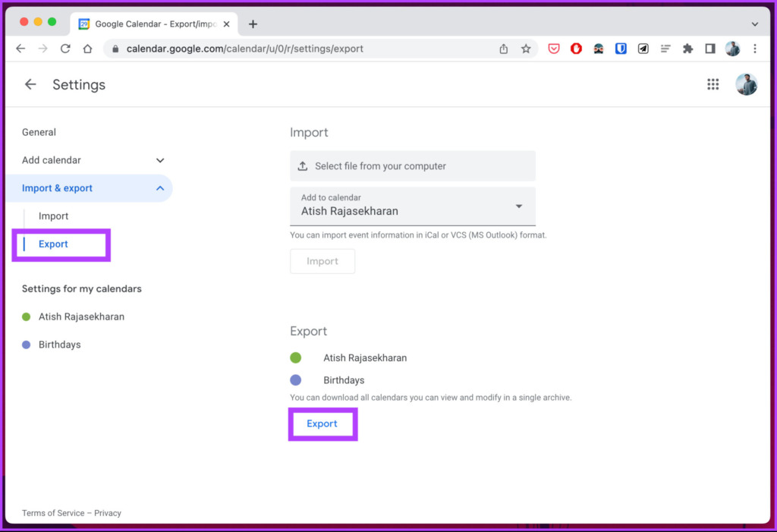
Task: Open a new browser tab
Action: click(253, 24)
